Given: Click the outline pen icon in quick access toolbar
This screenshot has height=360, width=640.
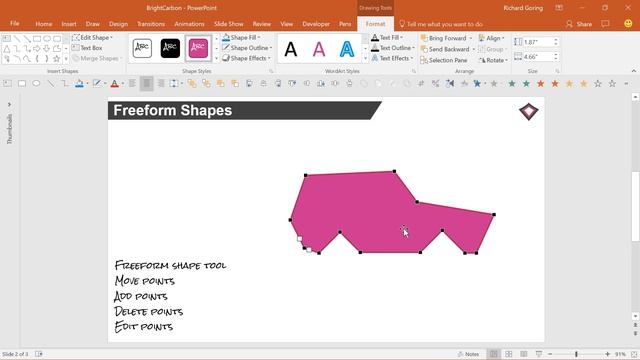Looking at the screenshot, I should (x=97, y=84).
